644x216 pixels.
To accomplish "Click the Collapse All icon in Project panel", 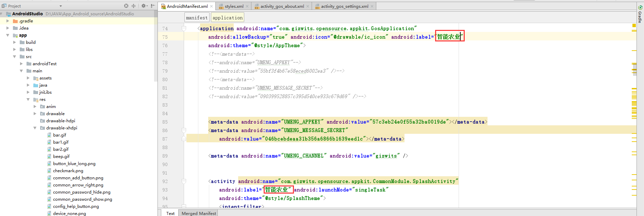I will point(133,6).
